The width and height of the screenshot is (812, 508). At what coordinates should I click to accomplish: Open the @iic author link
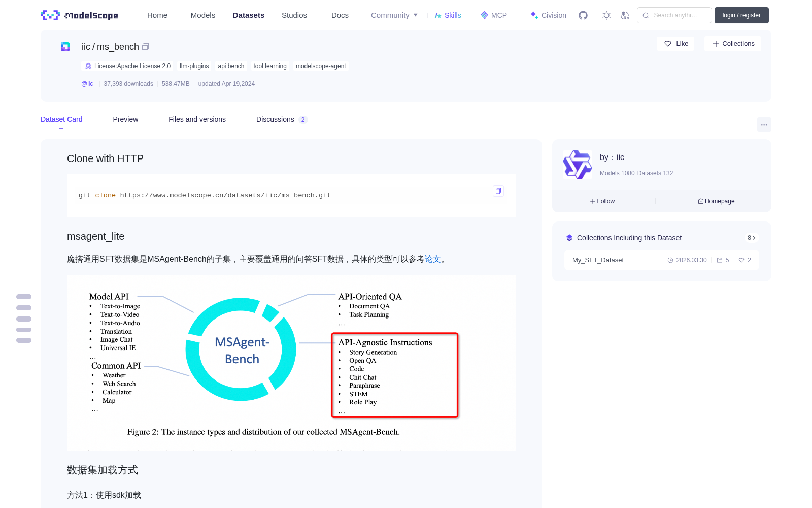[x=87, y=84]
